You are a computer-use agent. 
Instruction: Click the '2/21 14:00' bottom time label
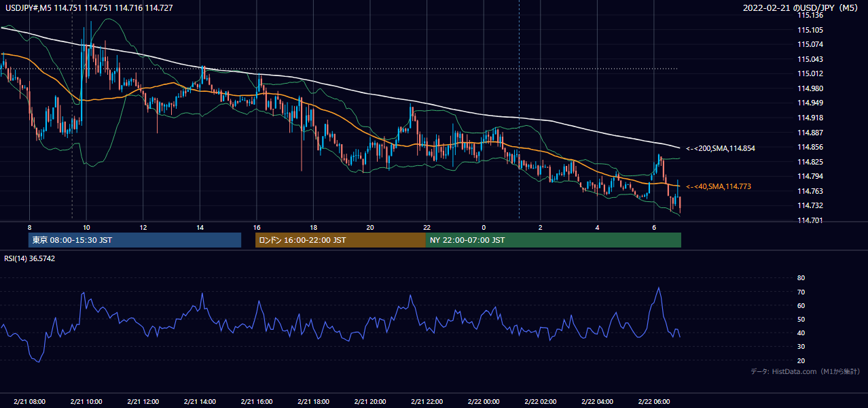pyautogui.click(x=200, y=402)
